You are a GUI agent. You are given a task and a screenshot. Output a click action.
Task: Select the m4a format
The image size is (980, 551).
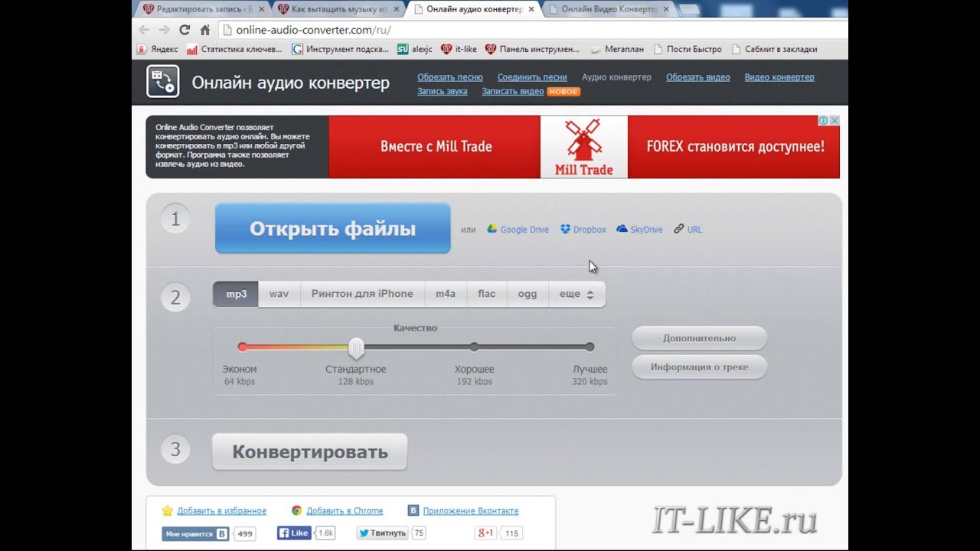pyautogui.click(x=446, y=294)
